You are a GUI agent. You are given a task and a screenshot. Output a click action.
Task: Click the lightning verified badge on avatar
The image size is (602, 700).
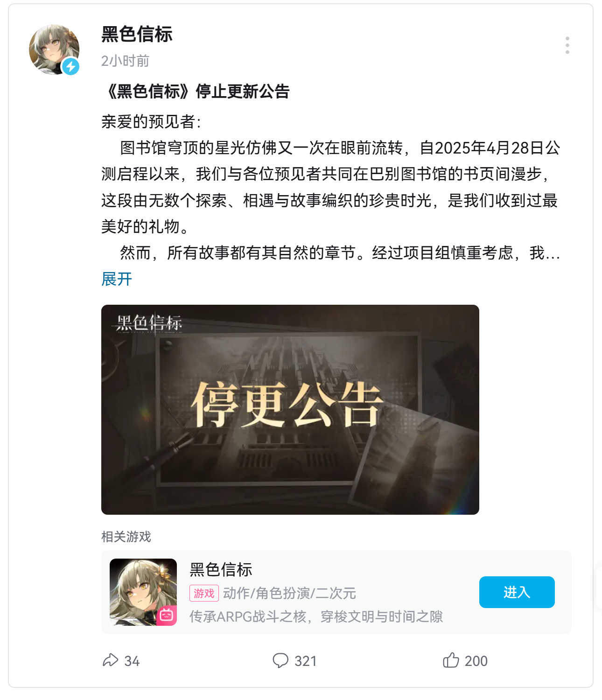[71, 67]
